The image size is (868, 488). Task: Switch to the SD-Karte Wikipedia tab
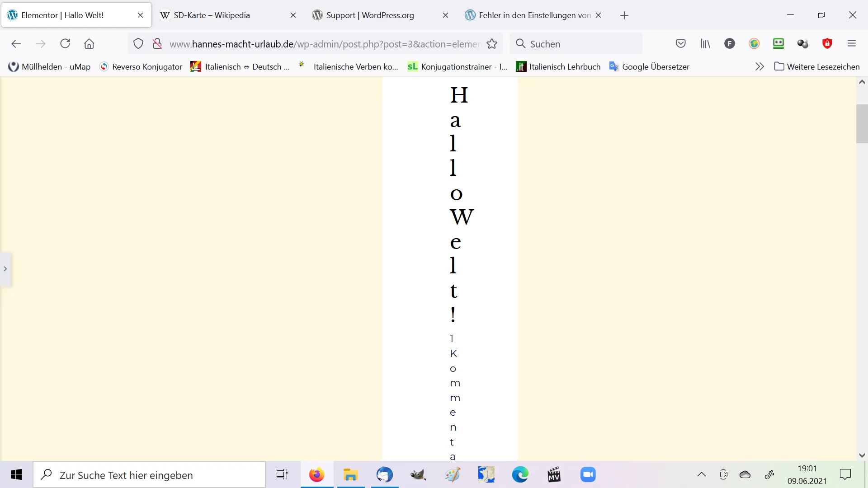pos(228,15)
